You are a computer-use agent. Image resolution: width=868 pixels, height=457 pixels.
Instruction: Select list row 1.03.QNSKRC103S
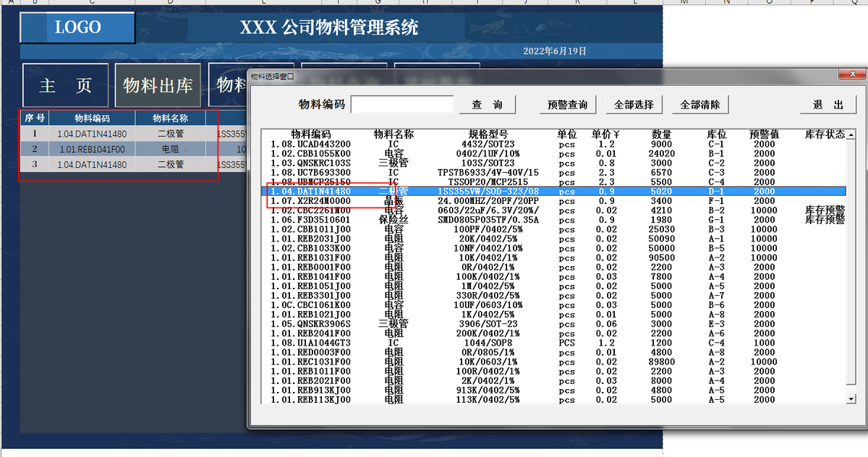point(553,163)
